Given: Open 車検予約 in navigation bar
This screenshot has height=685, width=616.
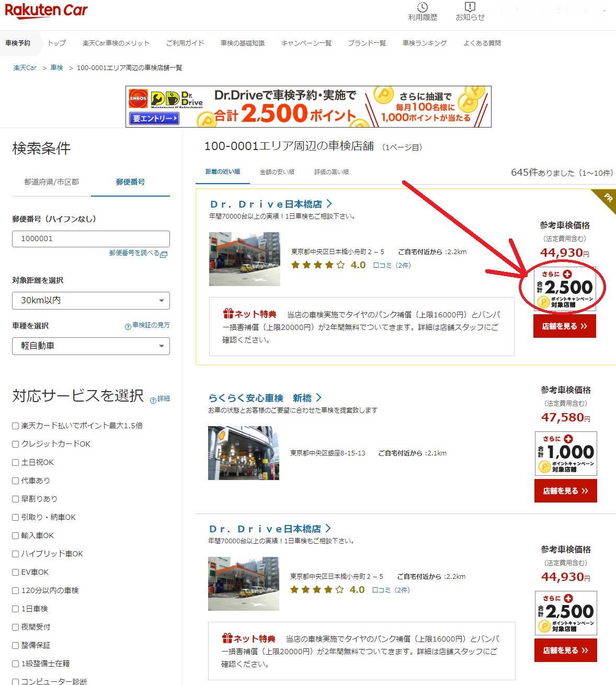Looking at the screenshot, I should 18,43.
